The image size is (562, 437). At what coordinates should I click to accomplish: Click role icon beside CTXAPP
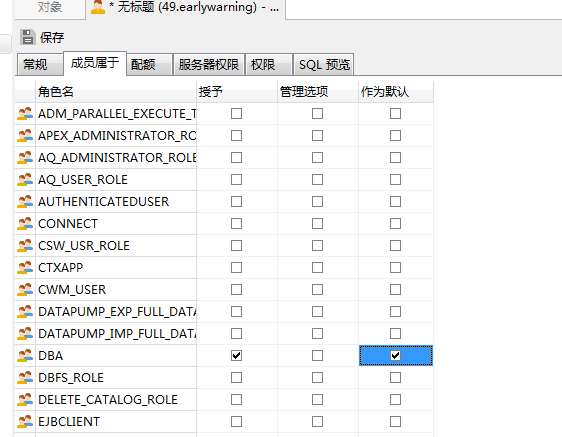(x=25, y=267)
